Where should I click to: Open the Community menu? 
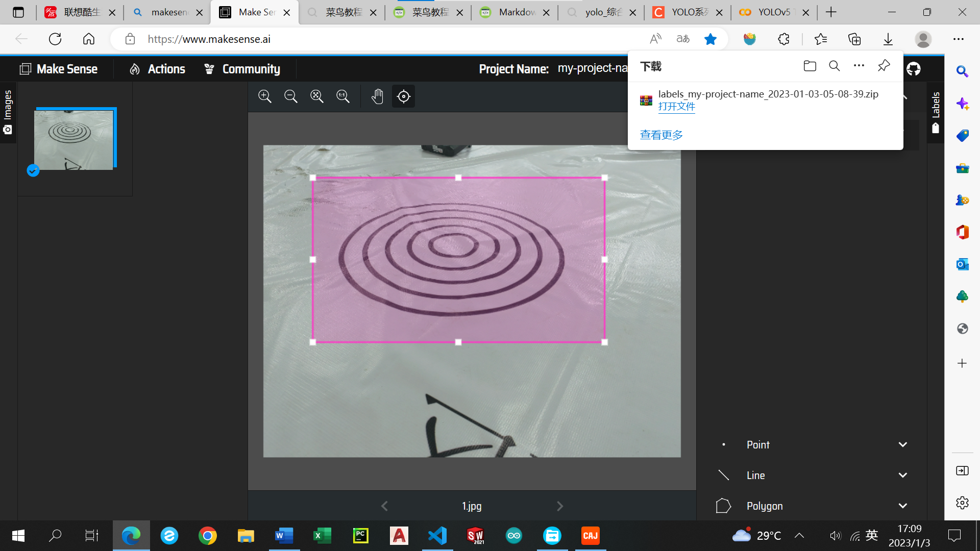(x=242, y=69)
